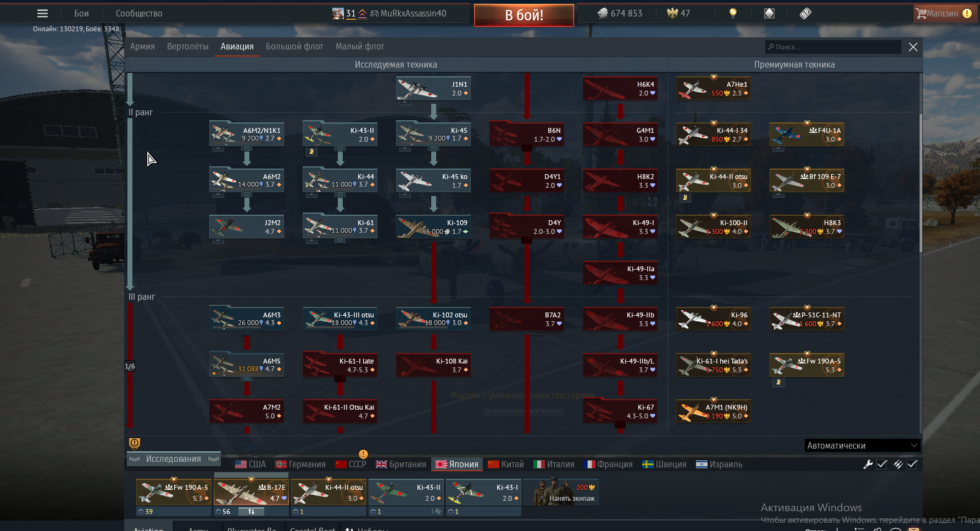Viewport: 980px width, 531px height.
Task: Select the A7M1 (NK9H) premium card
Action: [x=714, y=411]
